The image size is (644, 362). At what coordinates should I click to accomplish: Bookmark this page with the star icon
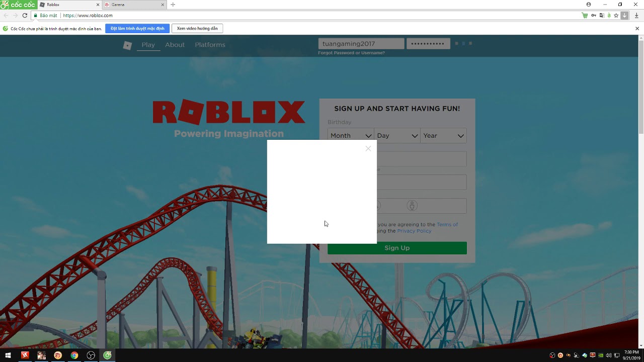point(616,16)
